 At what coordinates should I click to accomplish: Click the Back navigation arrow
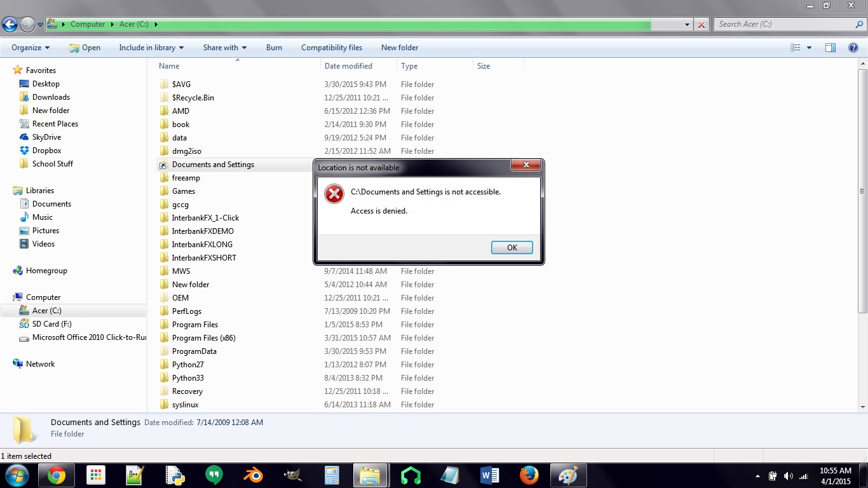(x=10, y=25)
